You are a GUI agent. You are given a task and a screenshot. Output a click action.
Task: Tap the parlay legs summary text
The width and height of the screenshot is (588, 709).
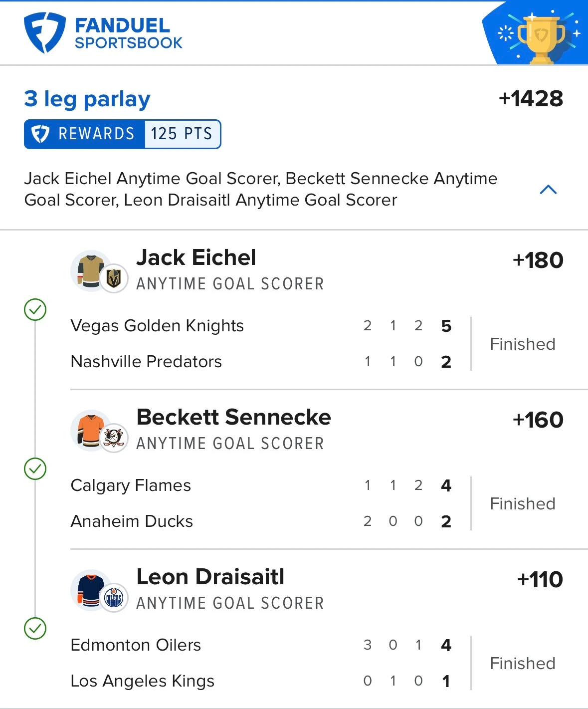click(x=261, y=189)
